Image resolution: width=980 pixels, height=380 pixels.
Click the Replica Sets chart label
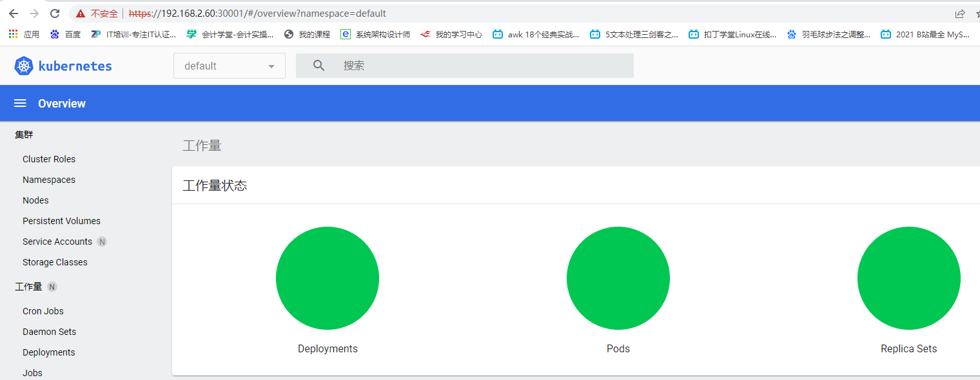(909, 348)
